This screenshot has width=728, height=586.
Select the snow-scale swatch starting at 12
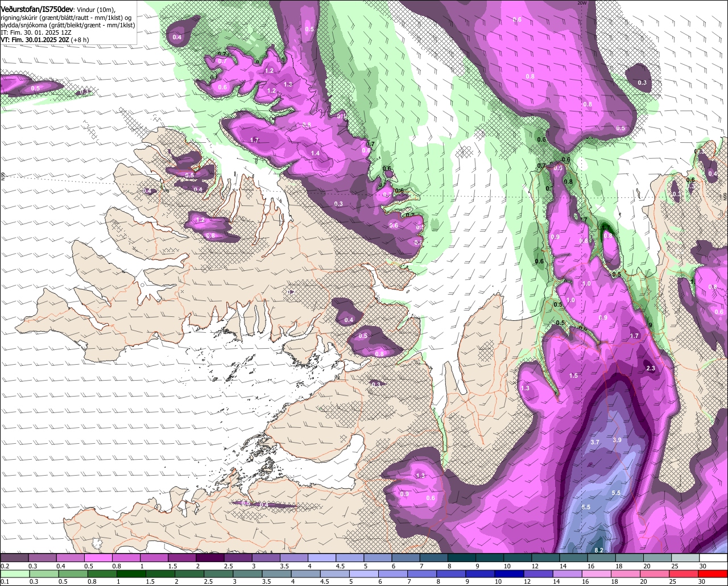[x=545, y=558]
